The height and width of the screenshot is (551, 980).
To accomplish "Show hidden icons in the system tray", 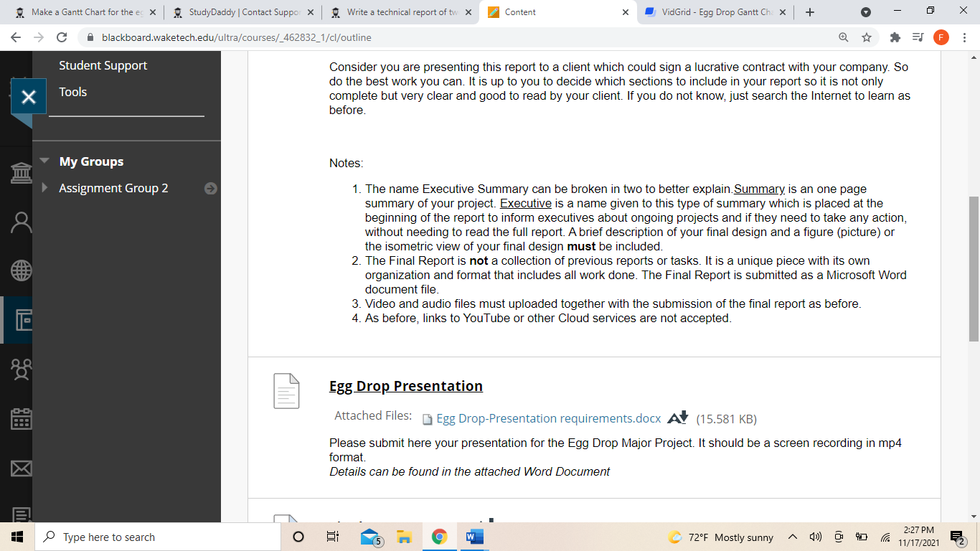I will 792,537.
